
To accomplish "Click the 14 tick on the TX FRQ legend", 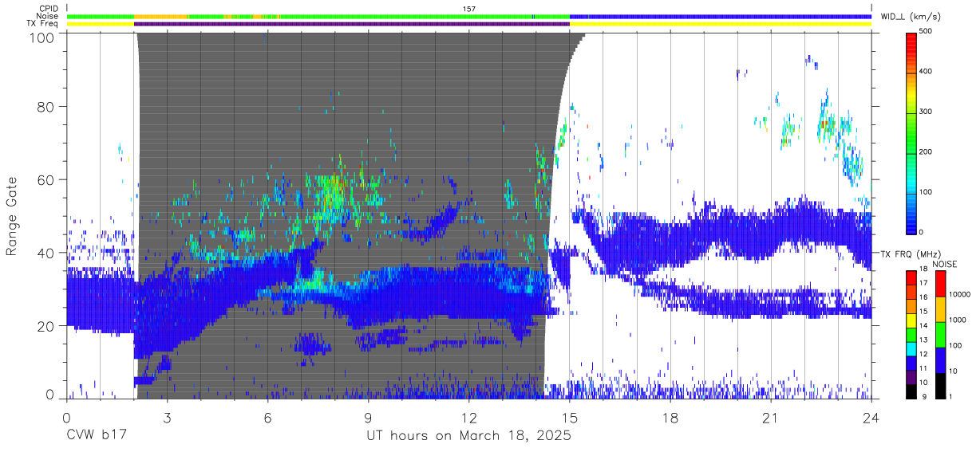I will point(923,327).
